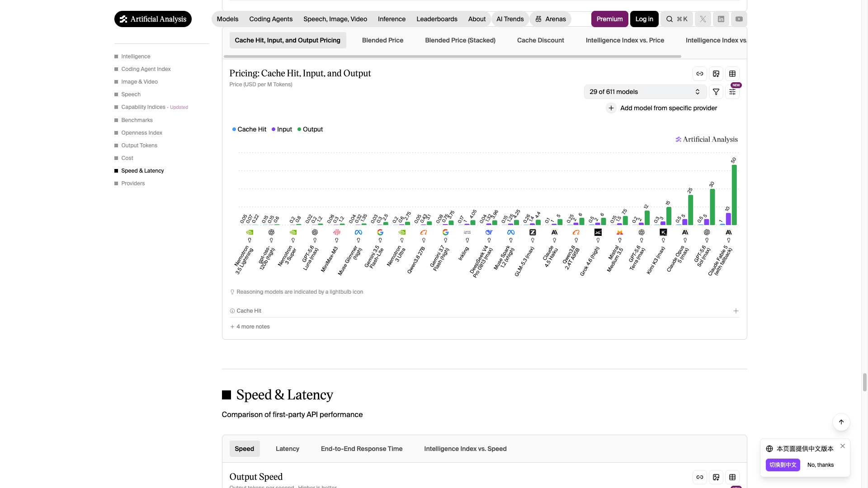Download Output Speed chart image

tap(716, 477)
